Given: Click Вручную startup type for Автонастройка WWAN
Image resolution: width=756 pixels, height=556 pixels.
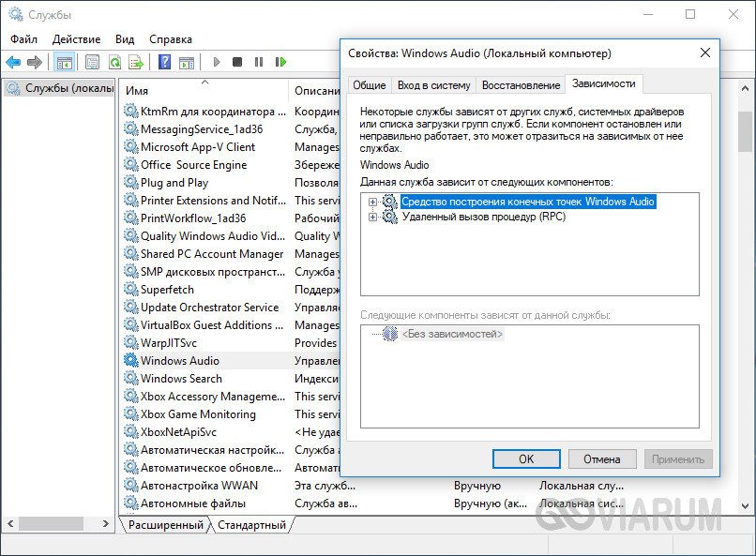Looking at the screenshot, I should [477, 485].
